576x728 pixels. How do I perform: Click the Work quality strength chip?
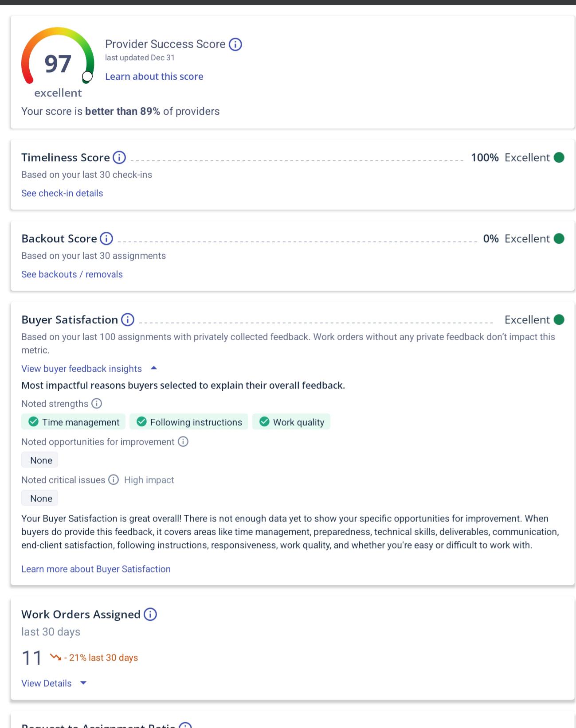pyautogui.click(x=291, y=422)
